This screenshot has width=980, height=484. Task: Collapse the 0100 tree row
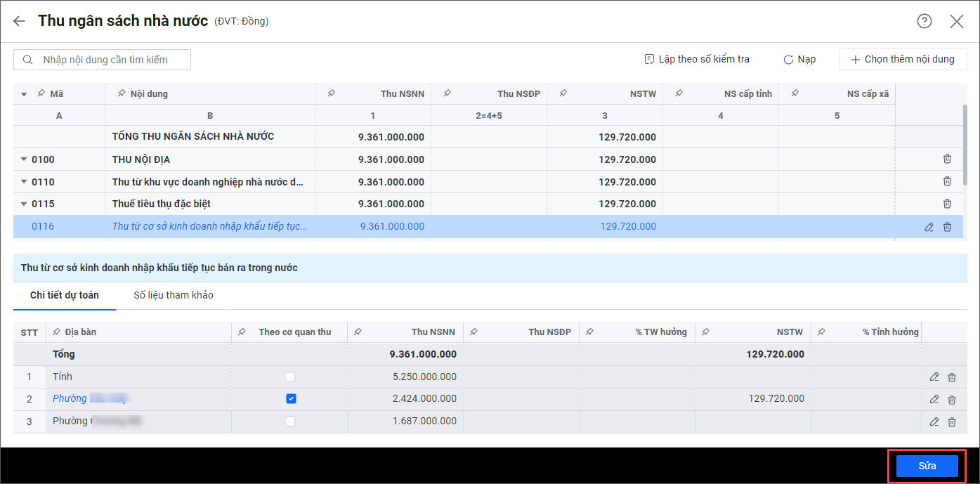point(24,160)
